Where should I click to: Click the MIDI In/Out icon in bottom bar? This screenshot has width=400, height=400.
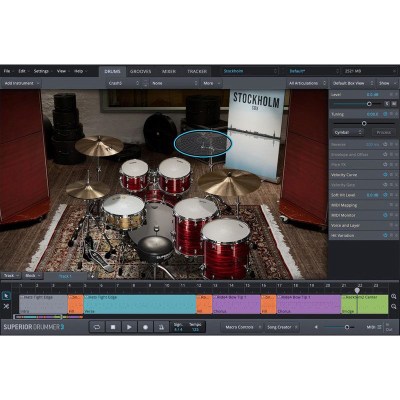(389, 327)
